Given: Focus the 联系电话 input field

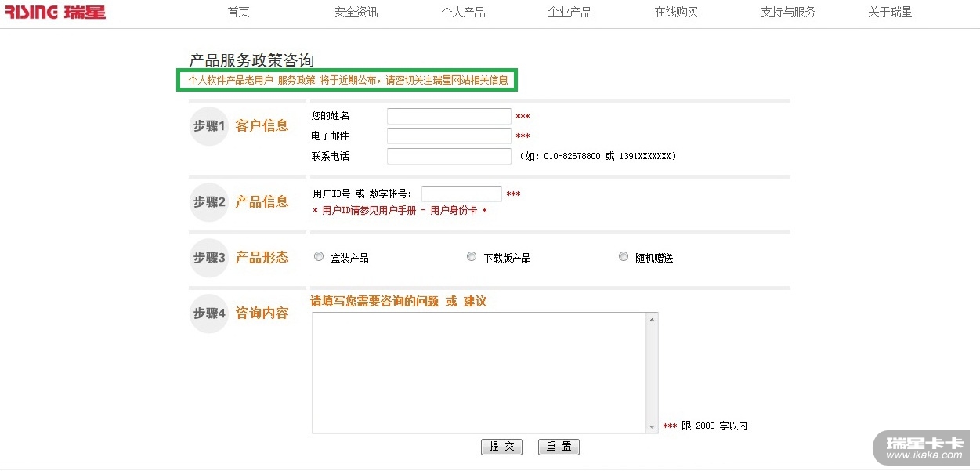Looking at the screenshot, I should click(x=449, y=156).
